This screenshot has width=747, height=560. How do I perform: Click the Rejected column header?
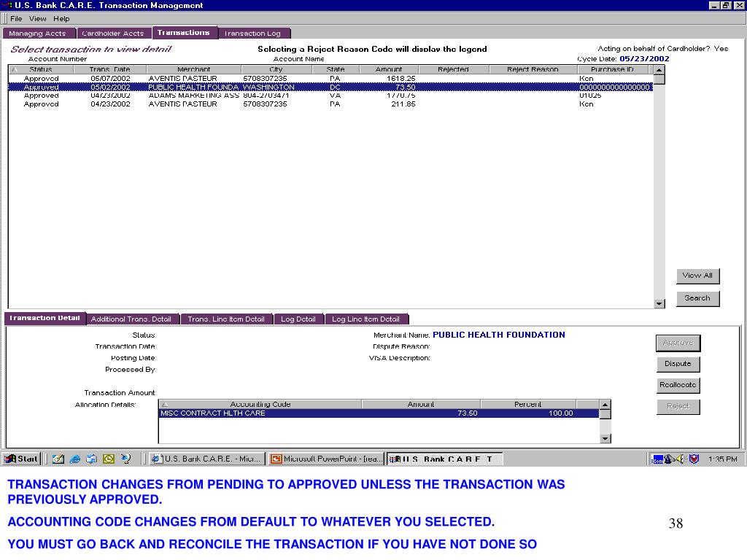454,69
